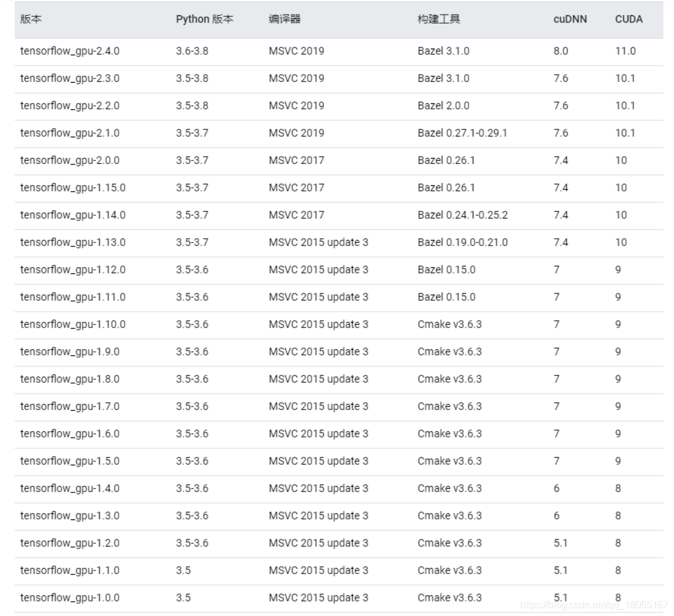Select the tensorflow_gpu-2.3.0 cell
Image resolution: width=674 pixels, height=616 pixels.
pos(70,78)
